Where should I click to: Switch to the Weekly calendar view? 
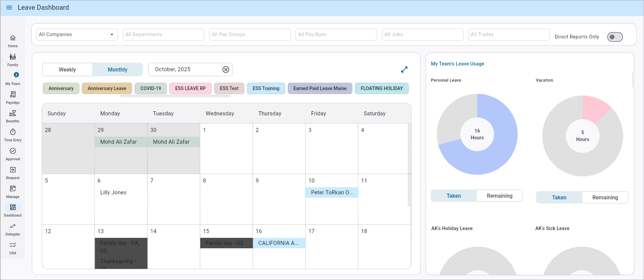click(67, 69)
